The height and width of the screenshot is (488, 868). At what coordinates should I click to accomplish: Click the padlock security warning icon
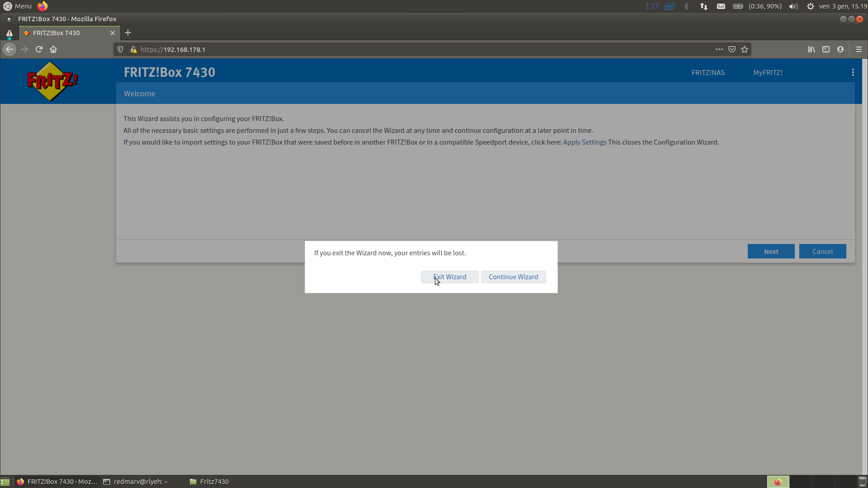point(133,49)
